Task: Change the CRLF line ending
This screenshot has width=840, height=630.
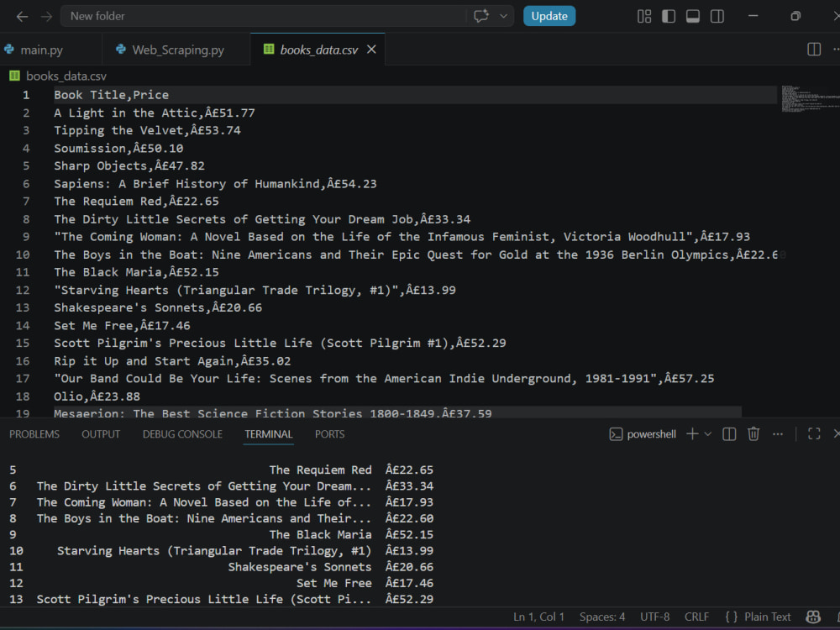Action: coord(696,617)
